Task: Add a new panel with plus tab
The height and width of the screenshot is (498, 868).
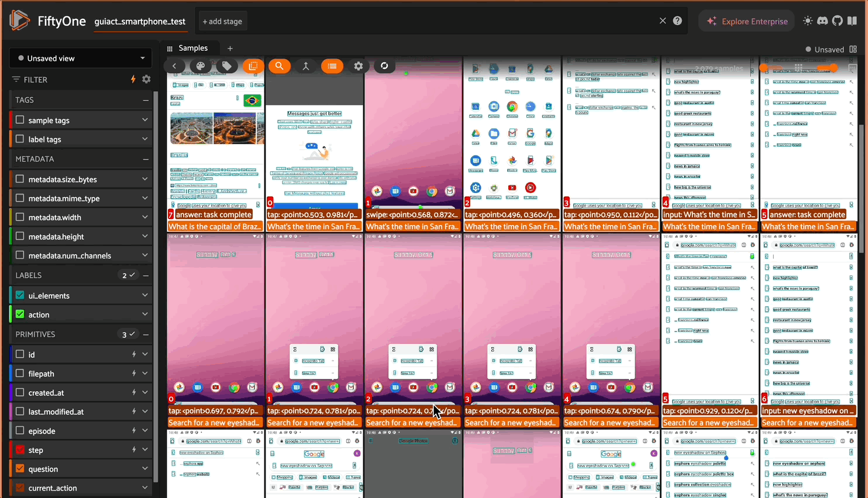Action: pos(230,49)
